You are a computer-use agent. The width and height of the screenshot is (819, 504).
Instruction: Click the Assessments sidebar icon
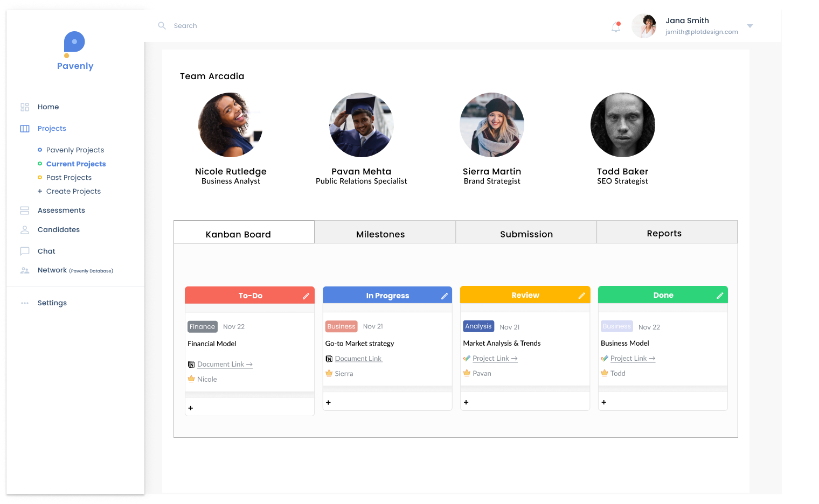[24, 210]
